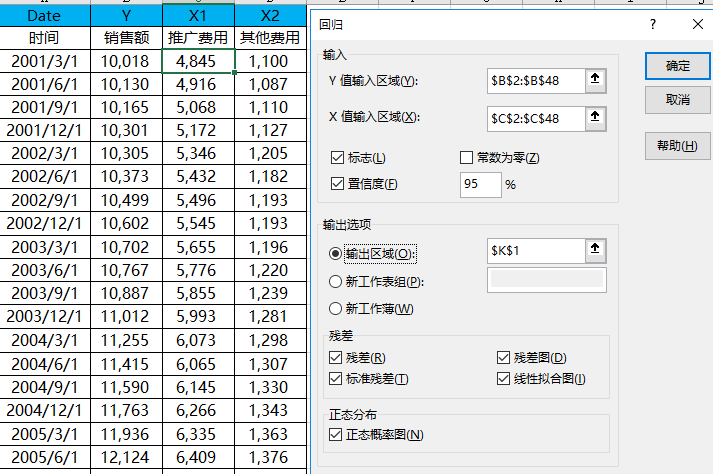
Task: Select the cell with value 1,330
Action: coord(270,387)
